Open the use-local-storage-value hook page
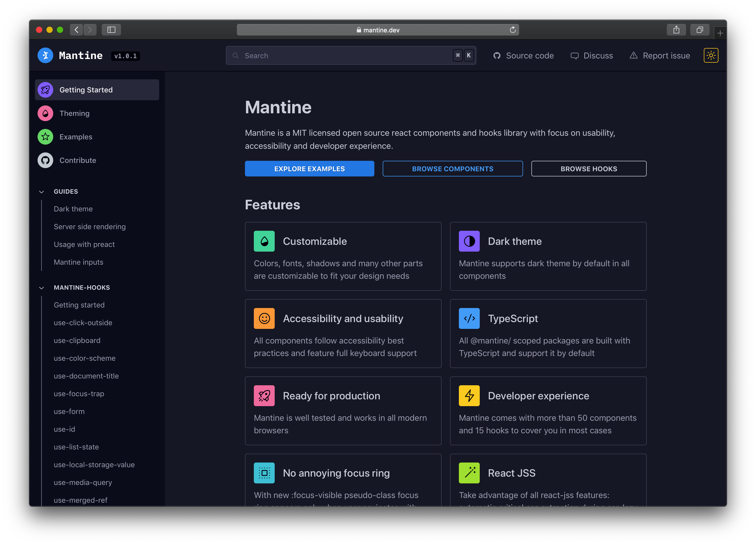756x545 pixels. click(x=94, y=465)
